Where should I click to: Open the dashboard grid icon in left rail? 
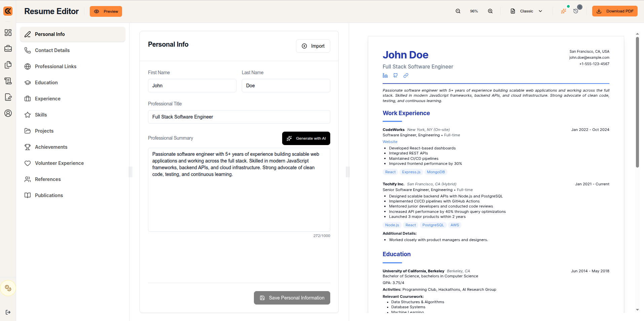[8, 33]
